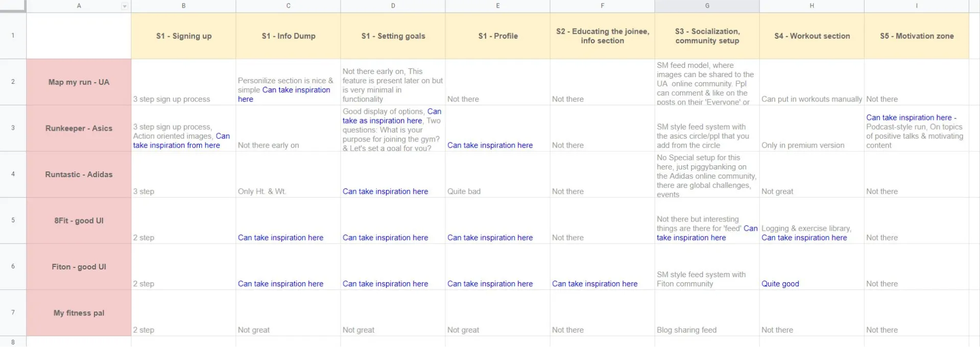
Task: Click the 'Quite good' cell
Action: [811, 267]
